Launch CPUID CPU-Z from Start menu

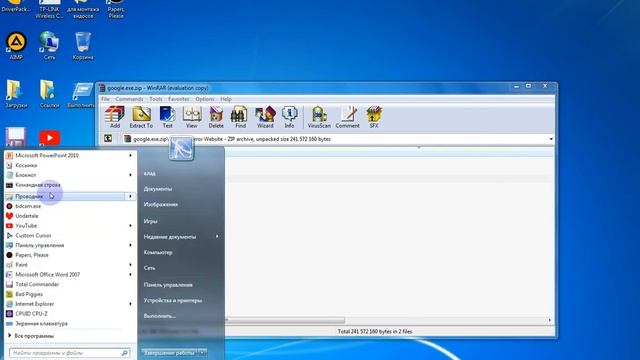[x=70, y=314]
